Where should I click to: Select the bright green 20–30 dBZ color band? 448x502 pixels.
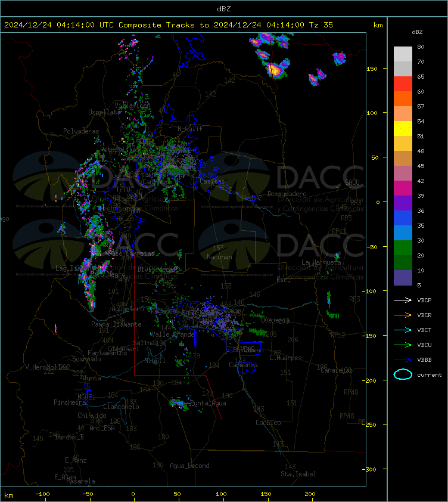(403, 248)
